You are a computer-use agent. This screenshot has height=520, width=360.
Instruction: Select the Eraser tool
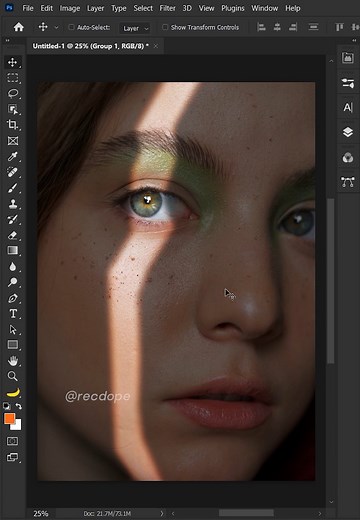pyautogui.click(x=13, y=235)
